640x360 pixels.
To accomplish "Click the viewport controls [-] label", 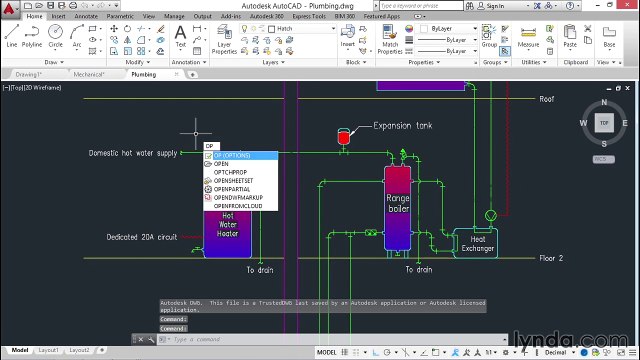I will tap(6, 87).
